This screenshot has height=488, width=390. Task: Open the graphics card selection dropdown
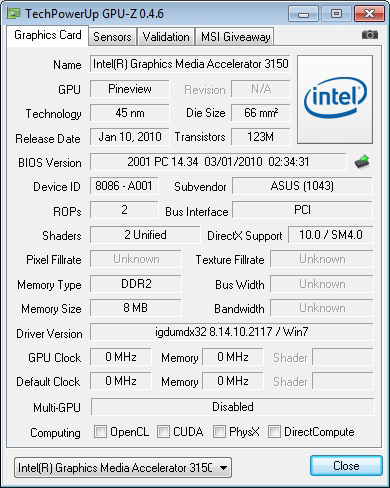[x=123, y=468]
